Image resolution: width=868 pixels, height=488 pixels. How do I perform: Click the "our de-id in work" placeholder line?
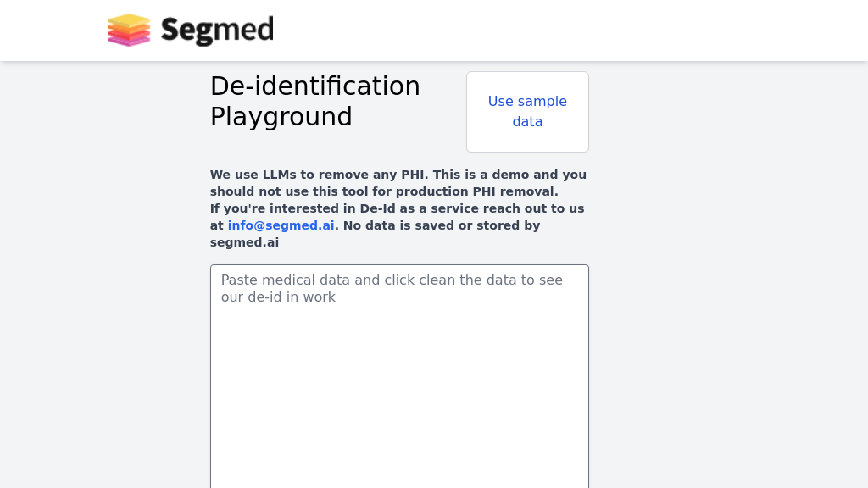[278, 297]
